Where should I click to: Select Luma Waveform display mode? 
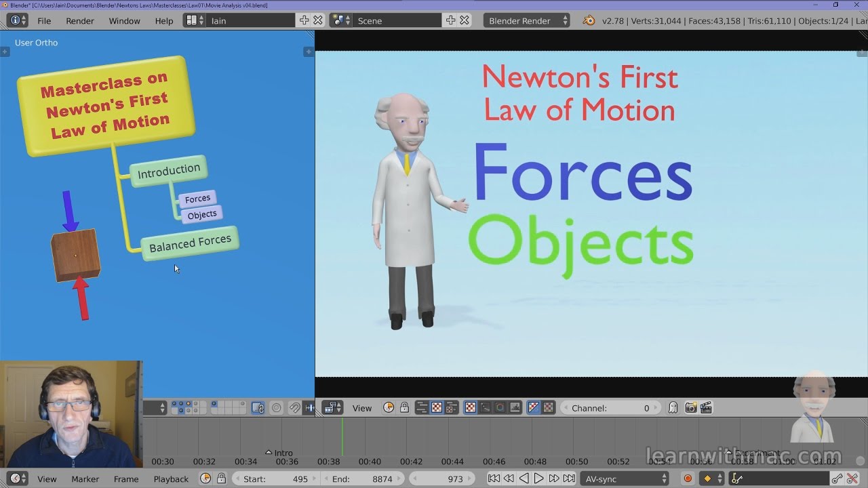486,408
